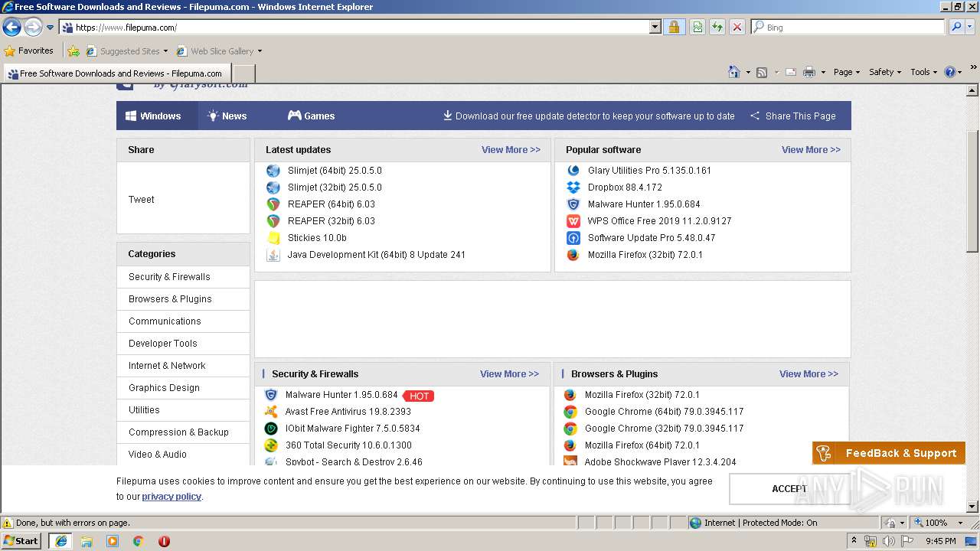Open the Graphics Design category
This screenshot has height=551, width=980.
click(164, 388)
